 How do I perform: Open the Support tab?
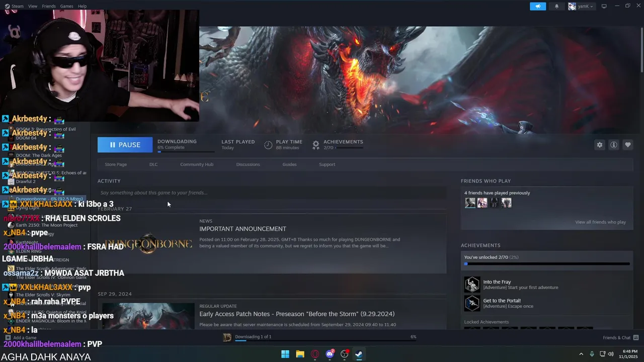coord(327,164)
